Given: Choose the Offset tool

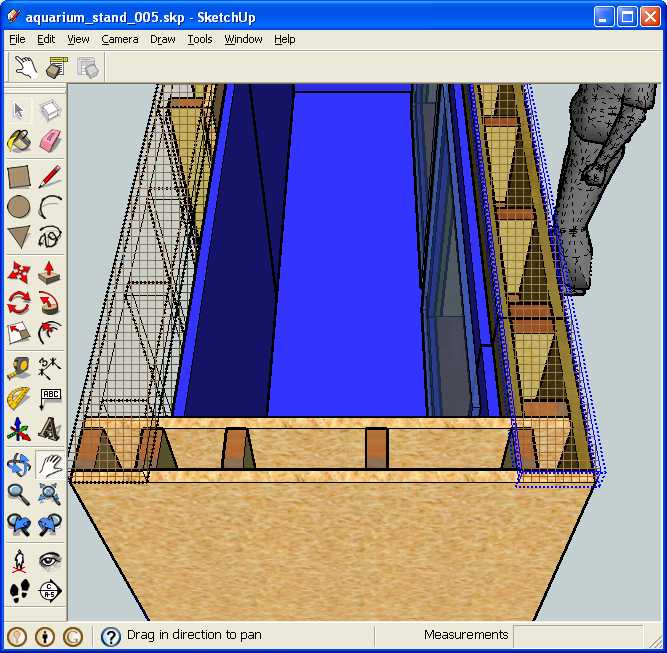Looking at the screenshot, I should (x=50, y=332).
